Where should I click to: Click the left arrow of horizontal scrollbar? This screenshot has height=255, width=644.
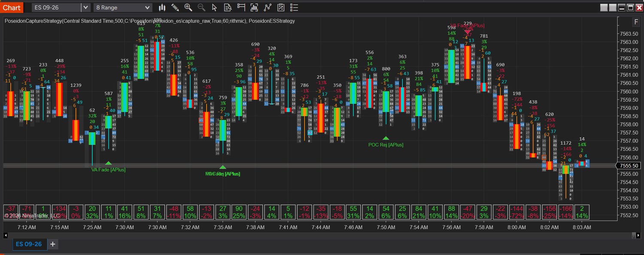[x=5, y=235]
